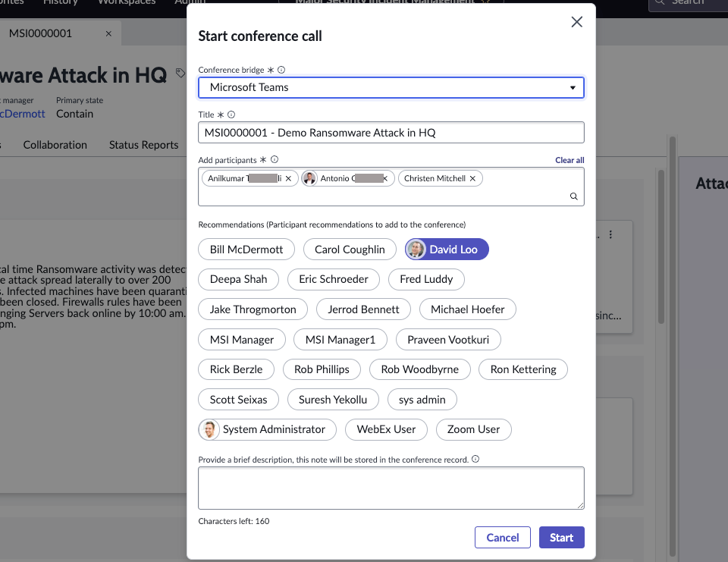Click the brief description text area

[x=391, y=488]
